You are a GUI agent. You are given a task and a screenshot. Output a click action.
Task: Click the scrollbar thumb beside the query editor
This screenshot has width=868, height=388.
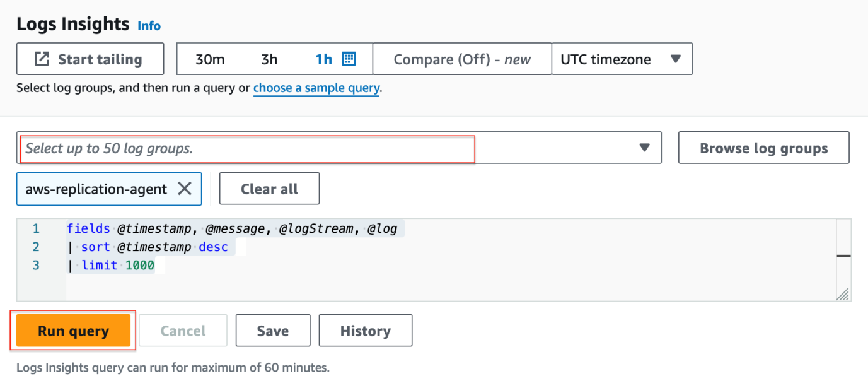point(844,257)
